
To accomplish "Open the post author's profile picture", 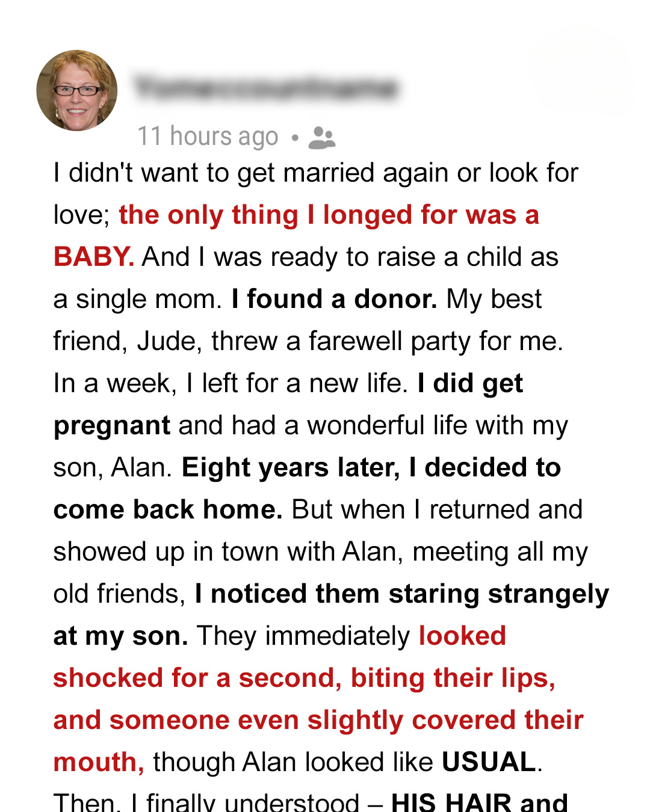I will [77, 90].
